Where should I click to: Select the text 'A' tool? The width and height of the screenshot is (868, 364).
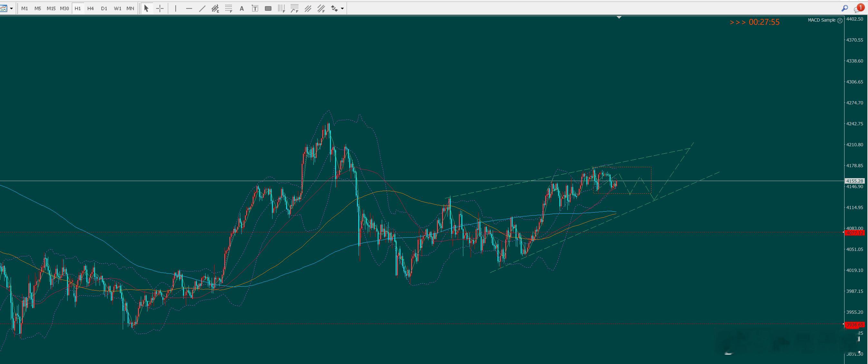[242, 8]
